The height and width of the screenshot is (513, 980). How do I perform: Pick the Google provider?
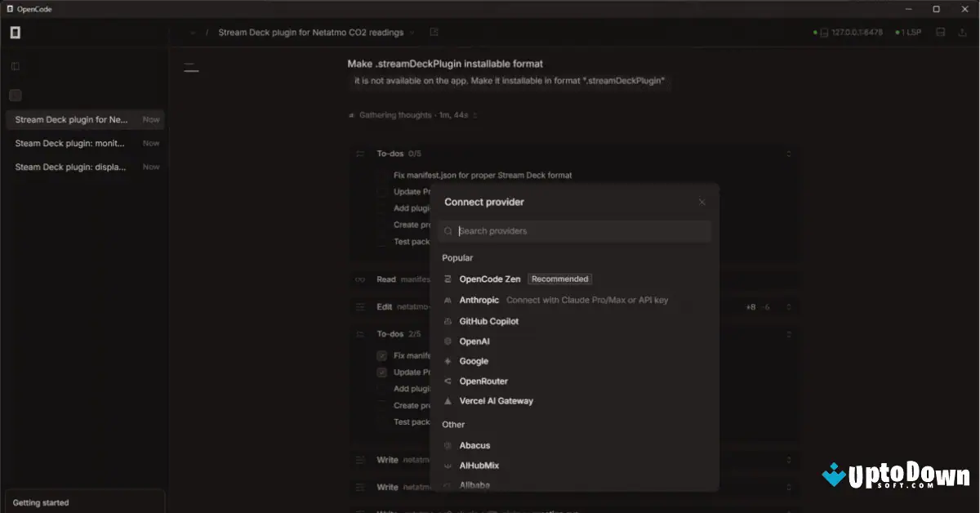pos(474,361)
